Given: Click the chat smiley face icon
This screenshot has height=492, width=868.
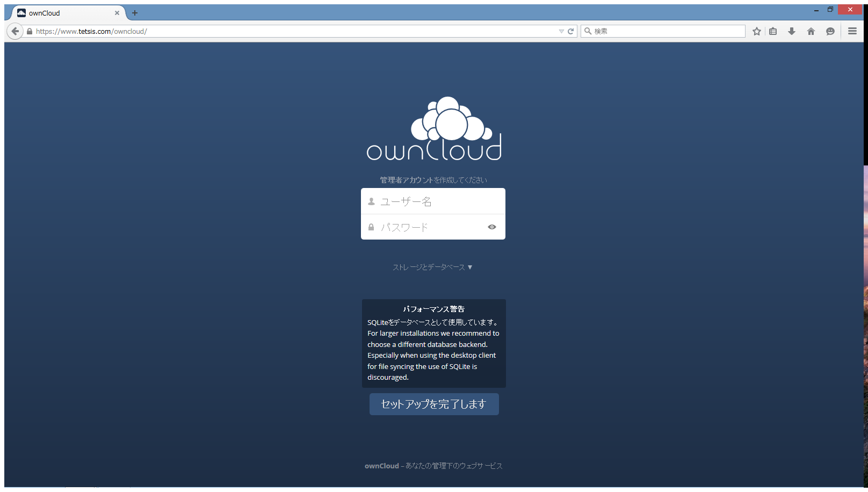Looking at the screenshot, I should (830, 31).
